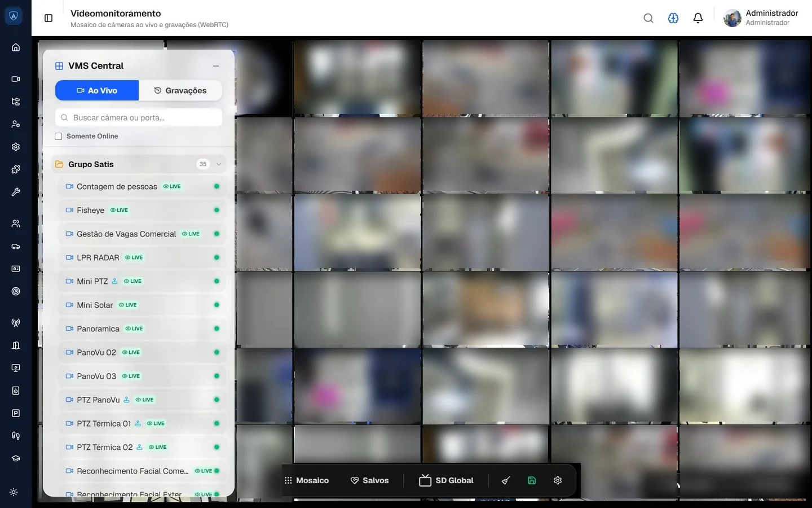Open the Administrador user menu
812x508 pixels.
pyautogui.click(x=761, y=18)
